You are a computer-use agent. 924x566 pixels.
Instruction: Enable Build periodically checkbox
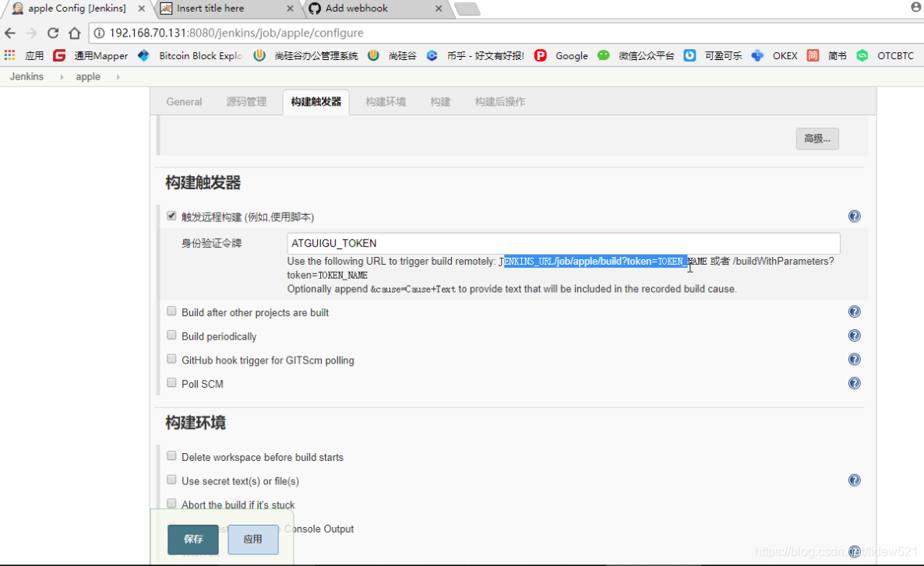point(171,335)
